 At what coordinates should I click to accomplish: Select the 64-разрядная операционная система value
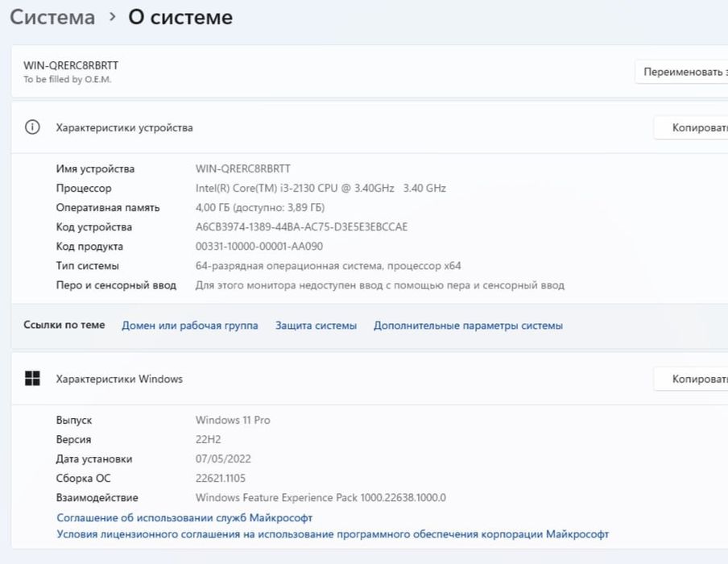(x=329, y=266)
